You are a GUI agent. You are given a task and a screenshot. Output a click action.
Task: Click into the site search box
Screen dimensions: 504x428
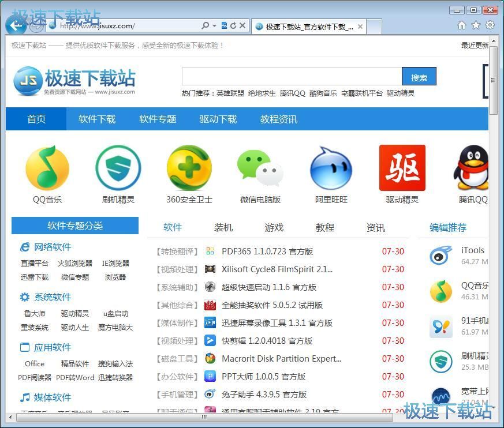(x=292, y=76)
